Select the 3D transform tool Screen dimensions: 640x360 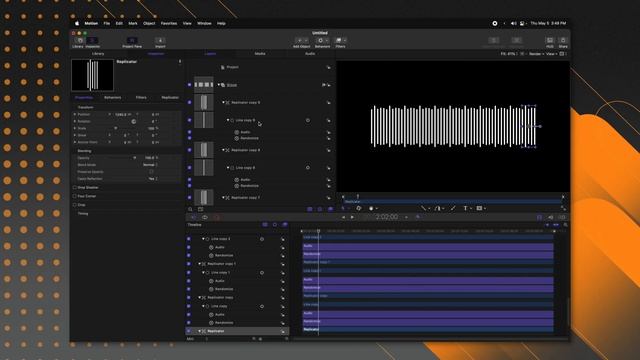click(x=358, y=208)
